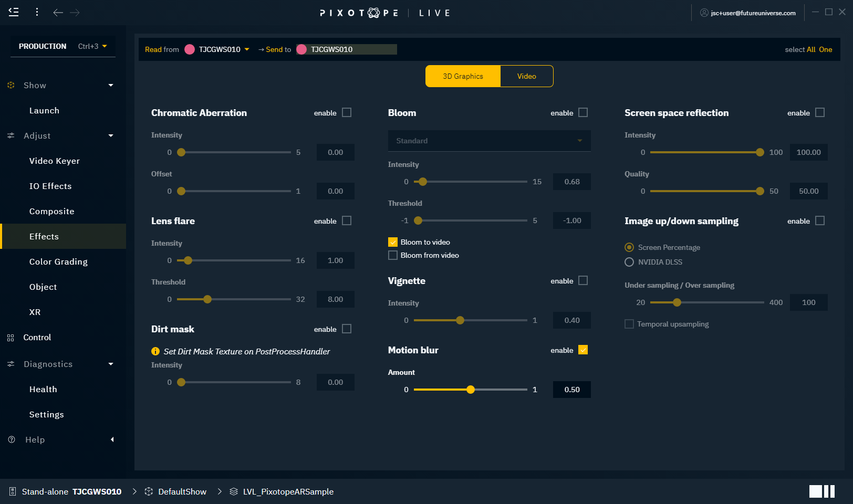Disable Motion blur checkbox
This screenshot has height=504, width=853.
coord(583,350)
